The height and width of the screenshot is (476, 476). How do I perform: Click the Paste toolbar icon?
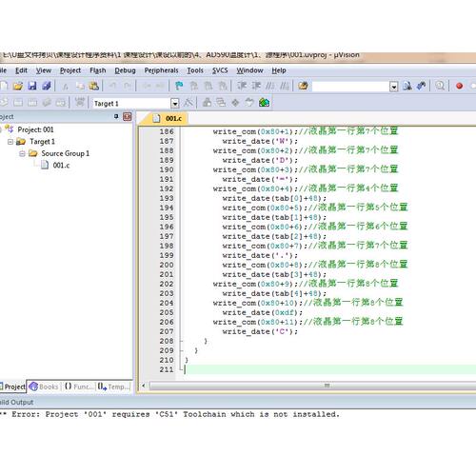point(94,86)
